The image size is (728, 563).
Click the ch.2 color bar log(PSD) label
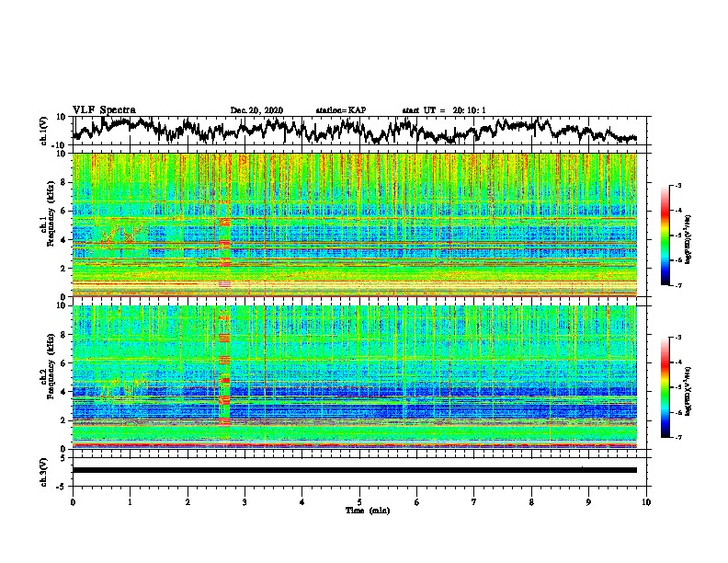pos(688,389)
